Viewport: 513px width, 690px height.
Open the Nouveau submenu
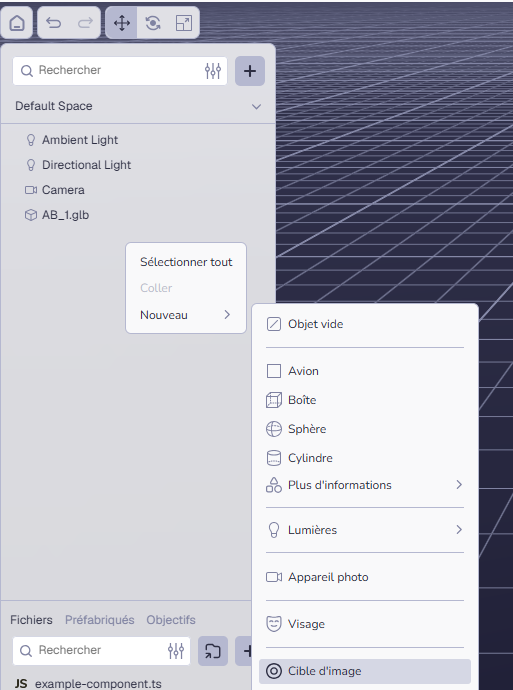coord(186,315)
